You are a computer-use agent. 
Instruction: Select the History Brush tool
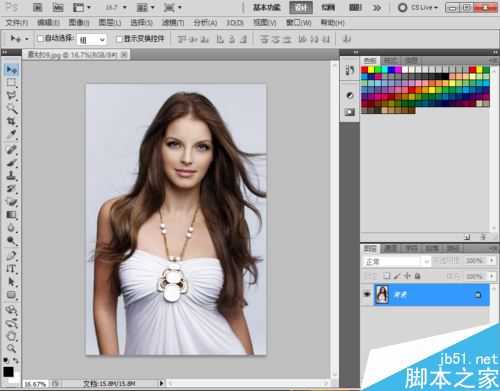click(12, 189)
